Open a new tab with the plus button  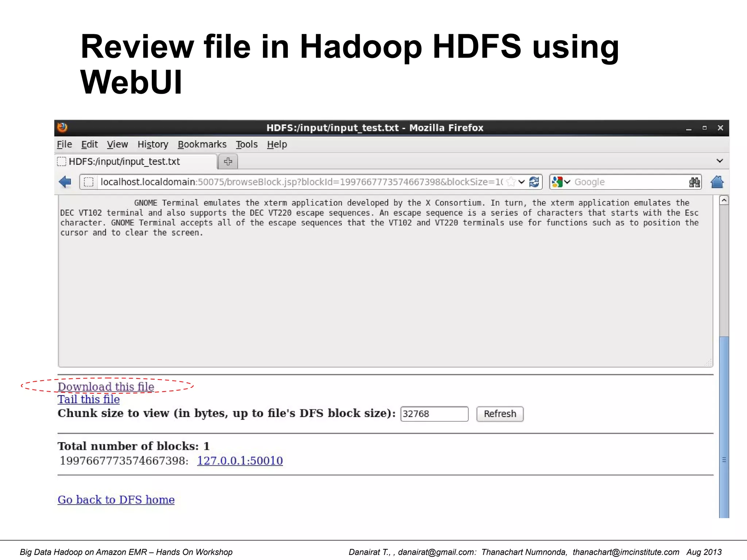coord(228,162)
